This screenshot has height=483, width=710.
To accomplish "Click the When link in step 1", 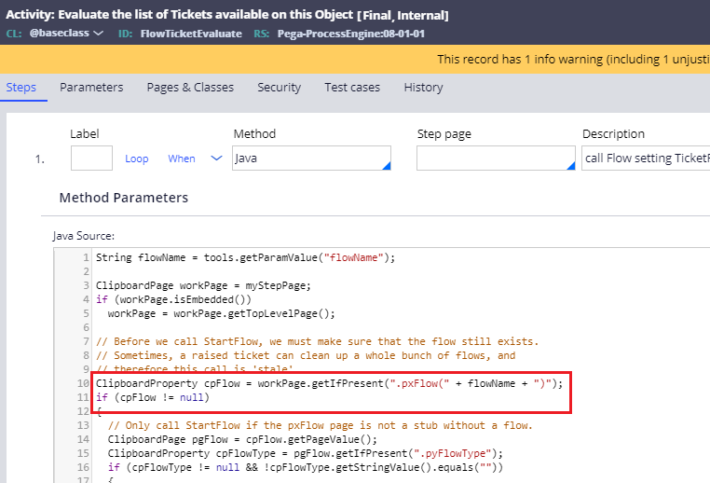I will tap(181, 159).
